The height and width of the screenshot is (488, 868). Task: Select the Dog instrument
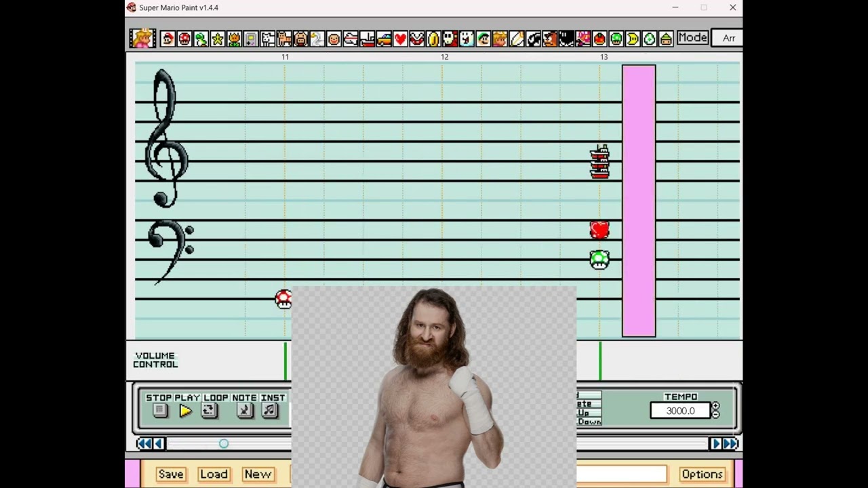(267, 39)
